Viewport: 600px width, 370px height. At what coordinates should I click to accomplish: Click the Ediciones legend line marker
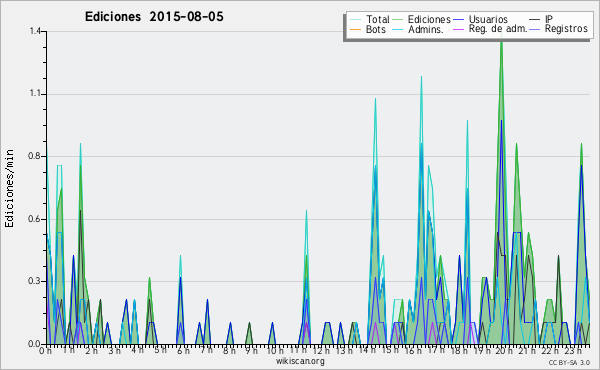[398, 20]
